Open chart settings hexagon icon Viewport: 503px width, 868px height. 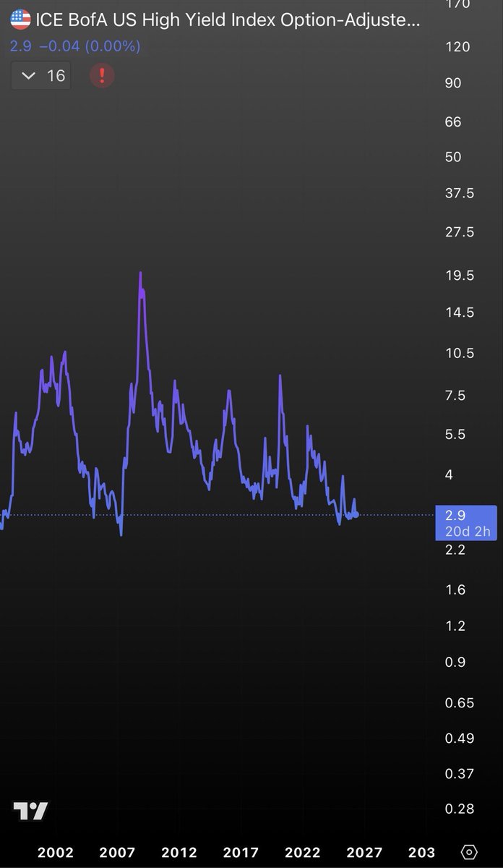(469, 851)
